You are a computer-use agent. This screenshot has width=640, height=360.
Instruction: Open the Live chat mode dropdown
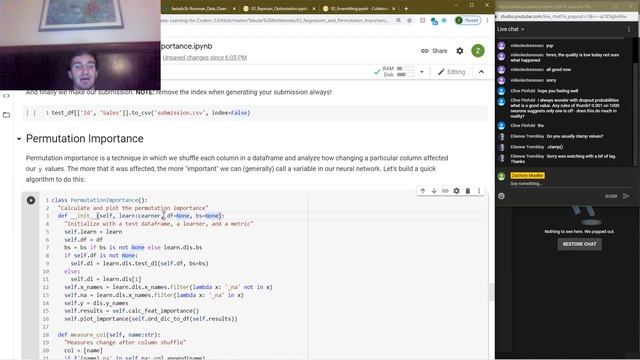tap(511, 29)
